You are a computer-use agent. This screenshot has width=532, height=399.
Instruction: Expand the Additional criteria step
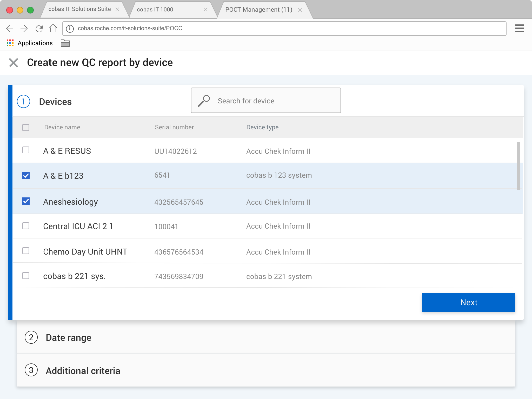coord(83,371)
